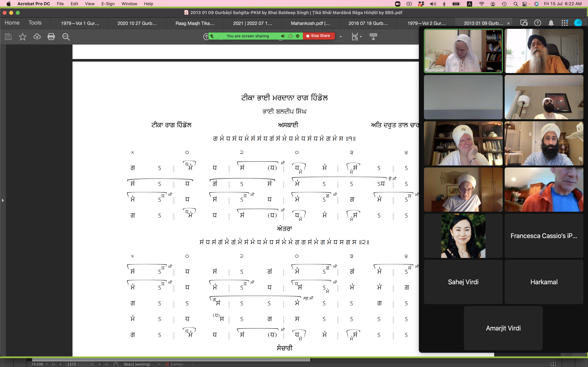Print the document with printer icon
The height and width of the screenshot is (367, 588).
[51, 37]
